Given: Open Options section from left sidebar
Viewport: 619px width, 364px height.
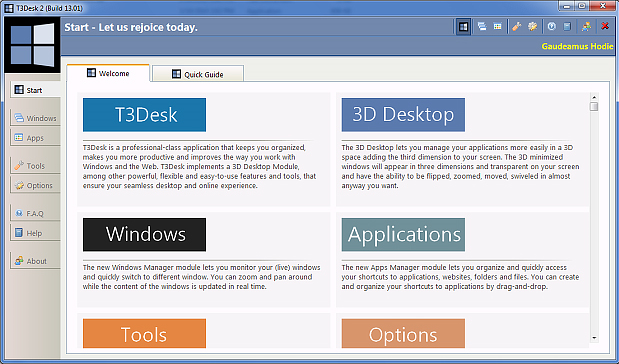Looking at the screenshot, I should coord(35,185).
